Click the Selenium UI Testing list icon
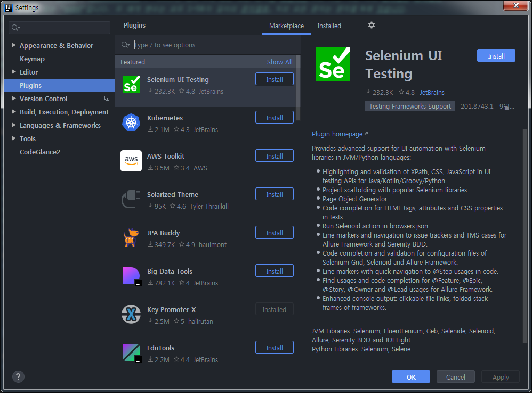Image resolution: width=532 pixels, height=393 pixels. pos(131,84)
